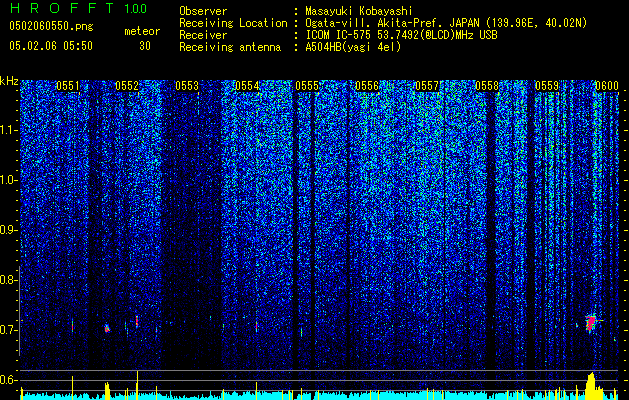
Task: Select observer name Masayuki Kobayashi
Action: [359, 11]
